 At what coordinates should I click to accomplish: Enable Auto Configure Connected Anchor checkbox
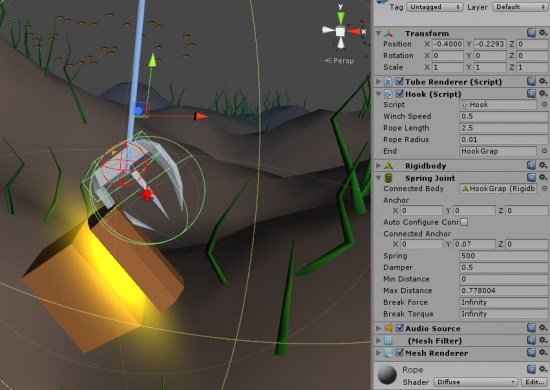(464, 222)
